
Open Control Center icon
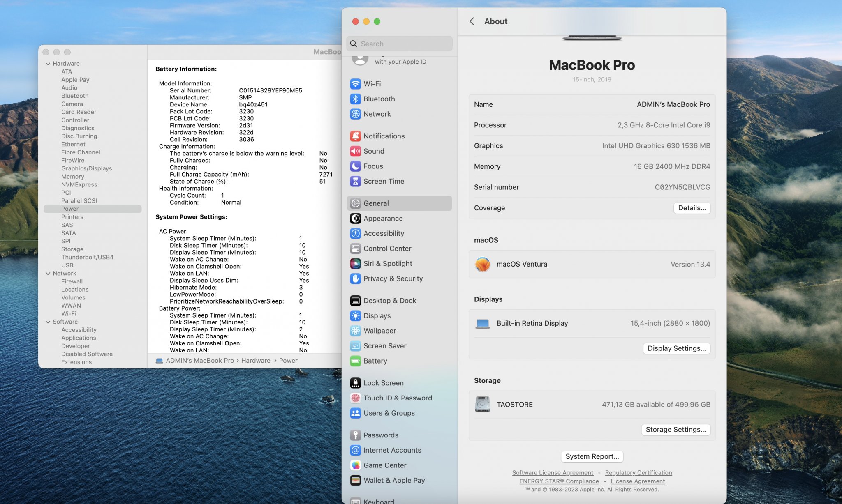355,249
